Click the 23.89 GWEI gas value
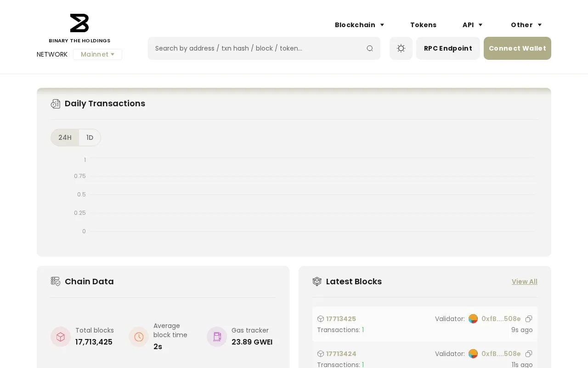 pyautogui.click(x=252, y=342)
